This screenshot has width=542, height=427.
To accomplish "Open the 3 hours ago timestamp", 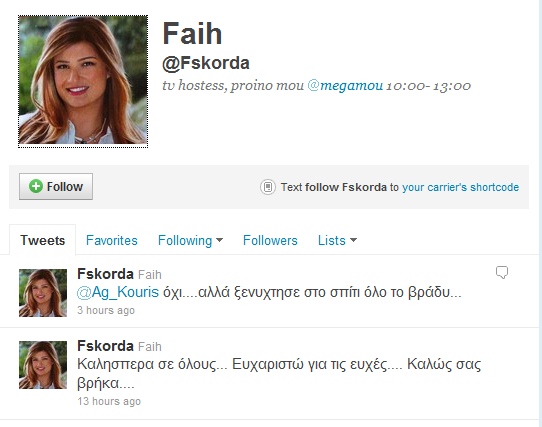I will (106, 310).
